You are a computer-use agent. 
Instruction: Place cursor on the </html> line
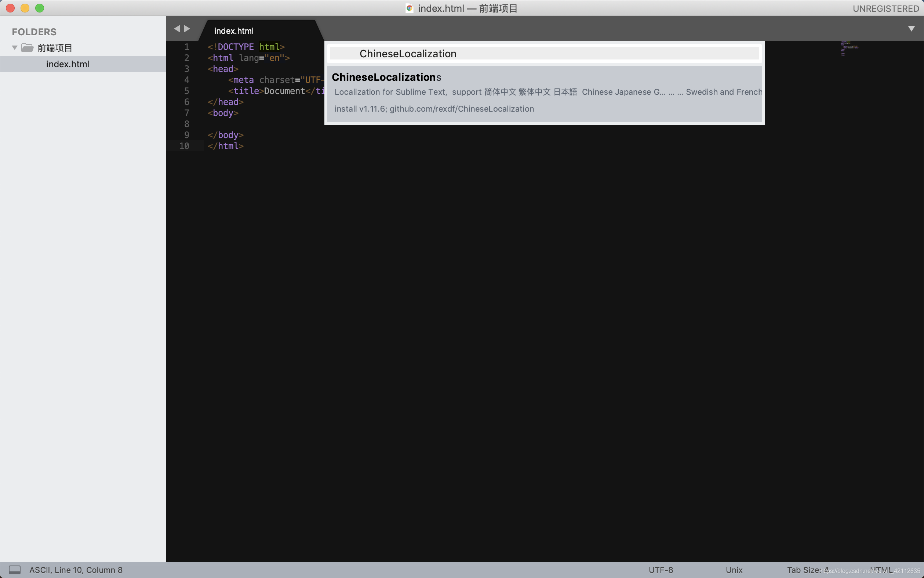click(225, 146)
